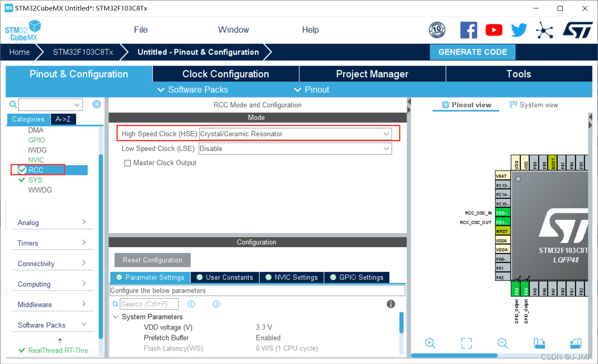Click the PA3 GPIO output pin
This screenshot has width=598, height=364.
tap(517, 290)
